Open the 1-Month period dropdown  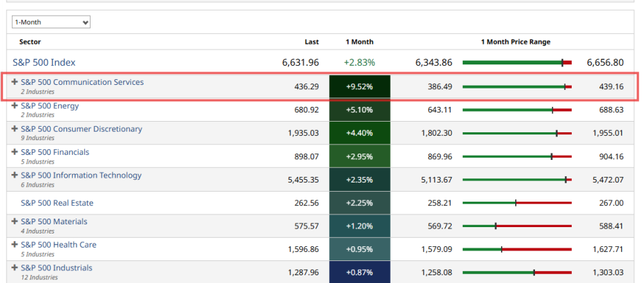click(51, 23)
